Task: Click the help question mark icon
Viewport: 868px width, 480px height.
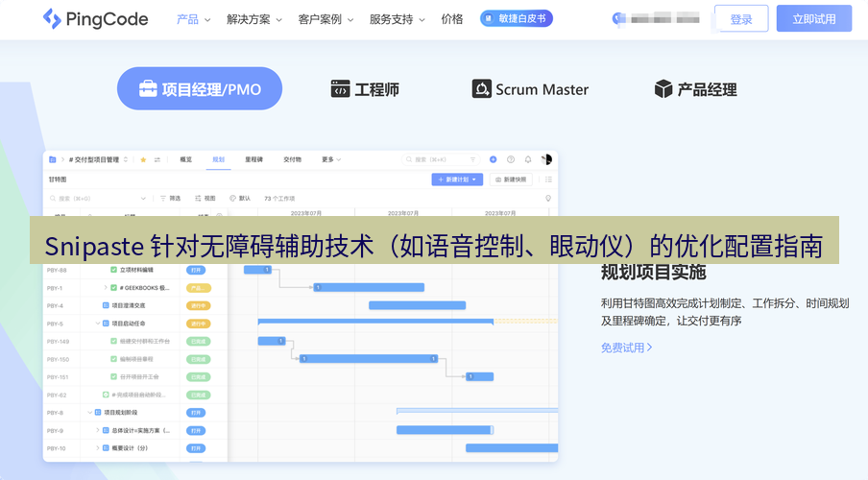Action: pyautogui.click(x=511, y=159)
